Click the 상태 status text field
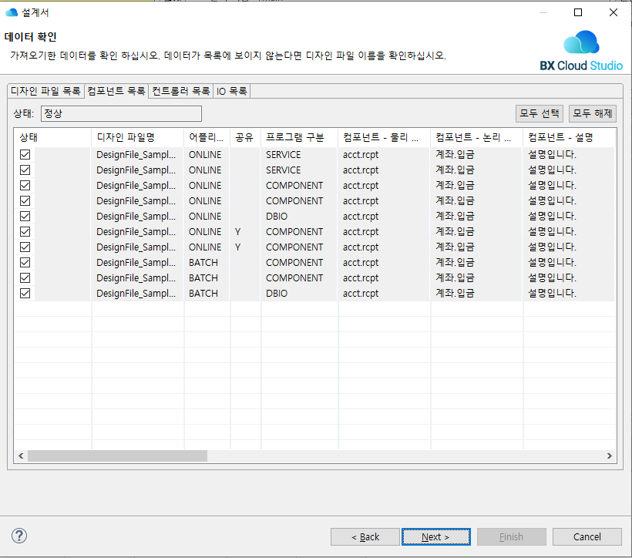Screen dimensions: 632x558 120,114
